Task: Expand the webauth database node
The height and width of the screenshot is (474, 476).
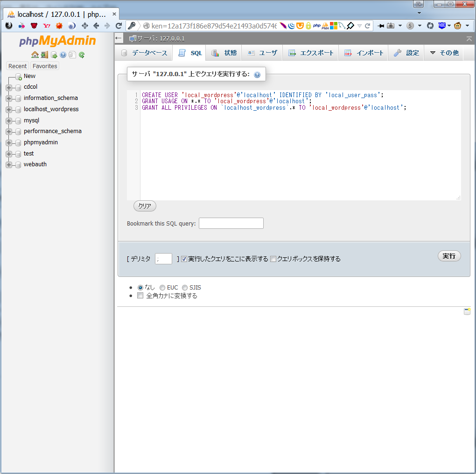Action: [9, 165]
